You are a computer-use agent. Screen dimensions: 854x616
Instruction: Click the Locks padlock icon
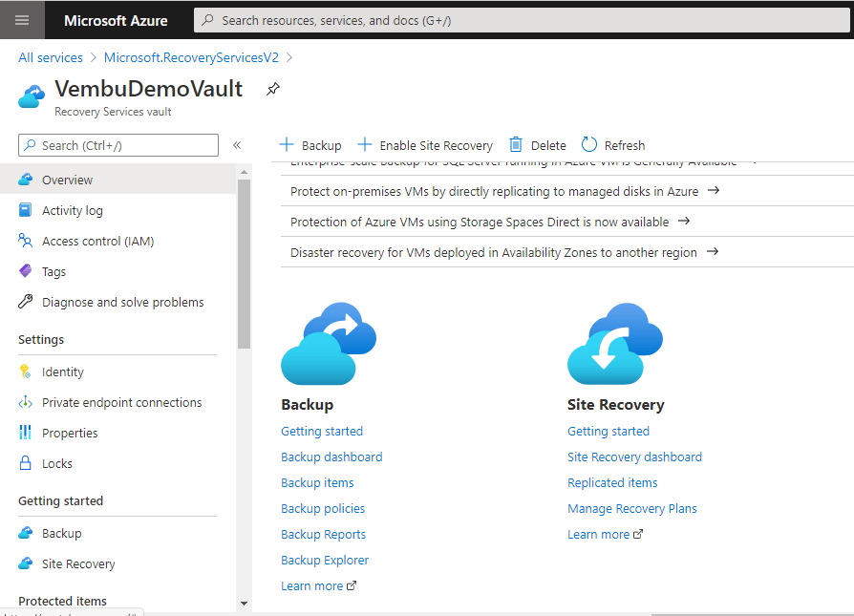point(25,463)
